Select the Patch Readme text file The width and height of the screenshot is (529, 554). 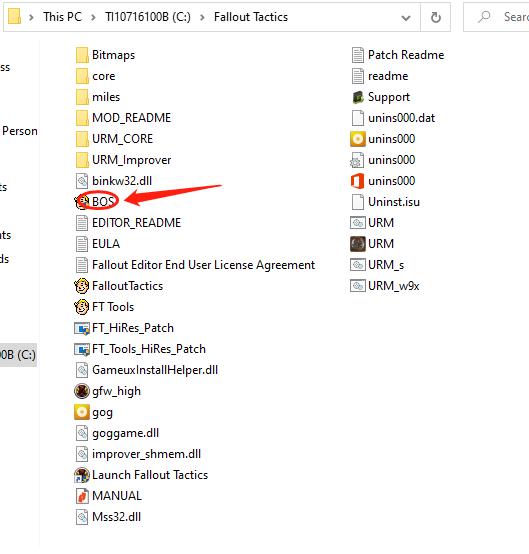point(398,55)
